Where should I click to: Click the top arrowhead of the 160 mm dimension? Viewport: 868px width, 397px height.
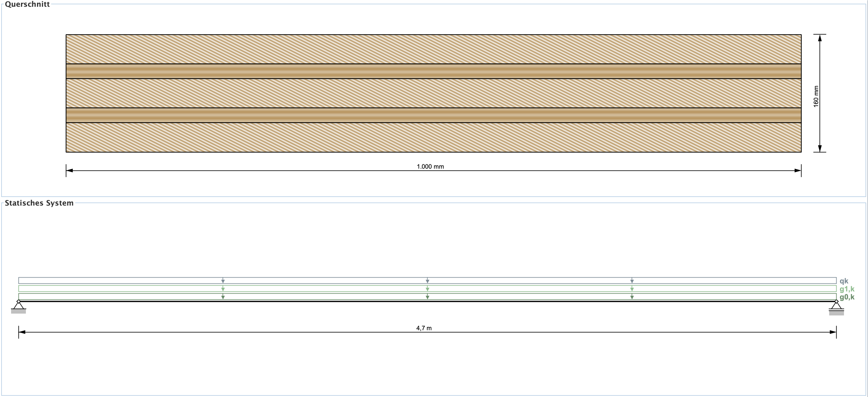[820, 38]
